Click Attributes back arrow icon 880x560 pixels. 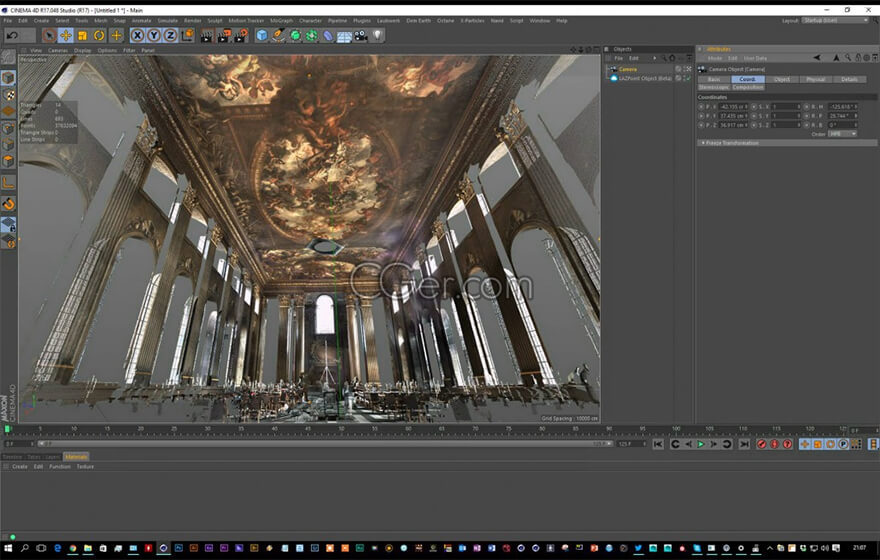[817, 58]
